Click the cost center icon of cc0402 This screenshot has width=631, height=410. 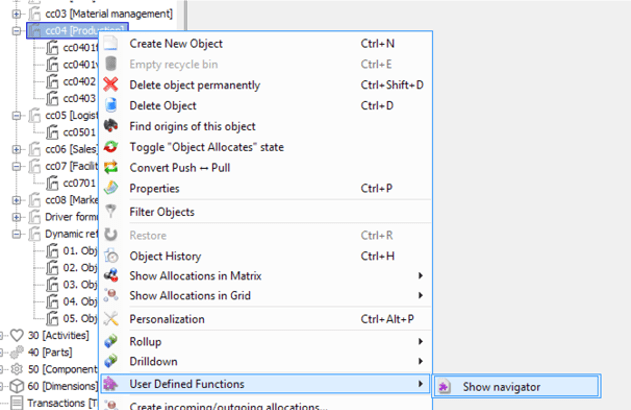pyautogui.click(x=52, y=81)
